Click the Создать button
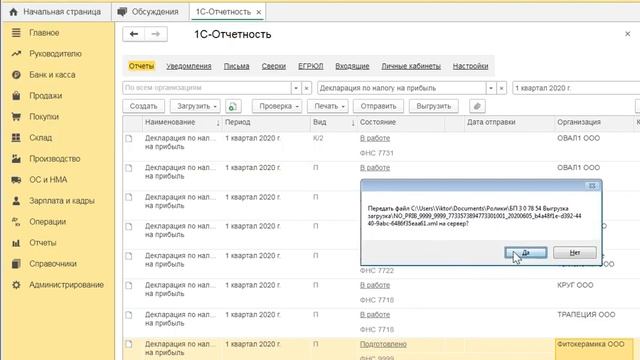Image resolution: width=640 pixels, height=360 pixels. coord(143,106)
